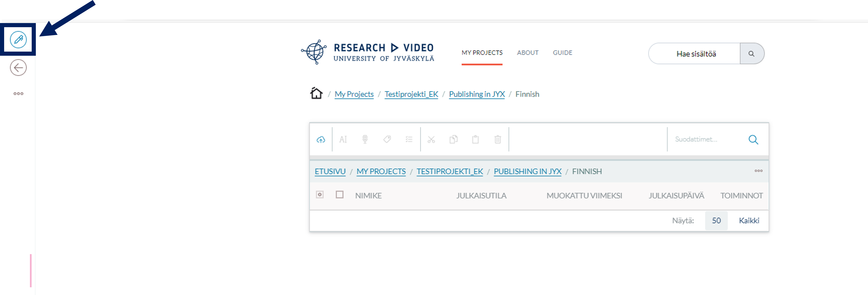Click the JULKAISUPÄIVÄ column header
868x295 pixels.
676,196
